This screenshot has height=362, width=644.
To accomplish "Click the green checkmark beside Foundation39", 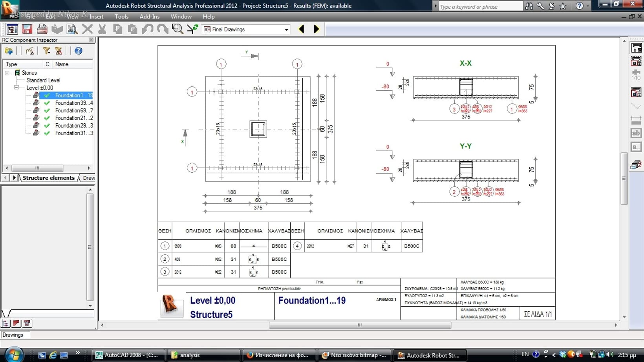I will (47, 103).
